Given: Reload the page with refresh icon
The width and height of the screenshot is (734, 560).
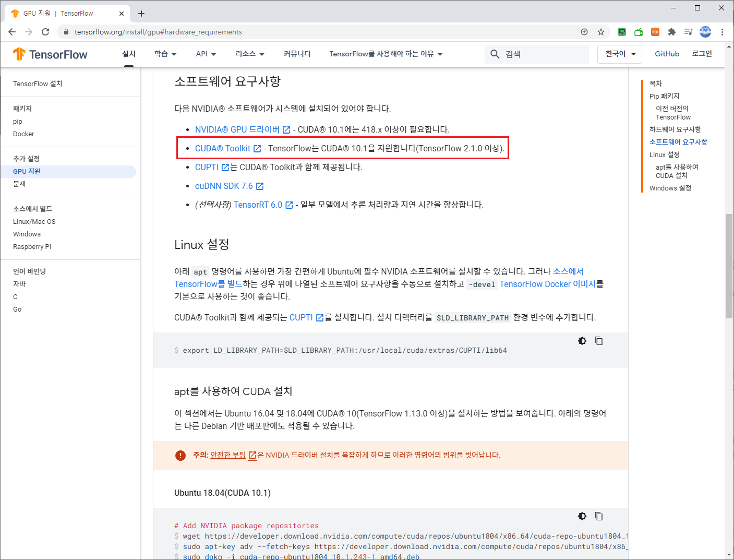Looking at the screenshot, I should pos(45,32).
